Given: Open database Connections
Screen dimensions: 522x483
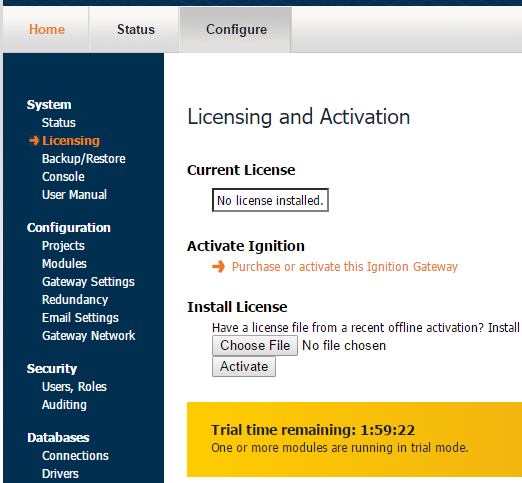Looking at the screenshot, I should point(75,456).
